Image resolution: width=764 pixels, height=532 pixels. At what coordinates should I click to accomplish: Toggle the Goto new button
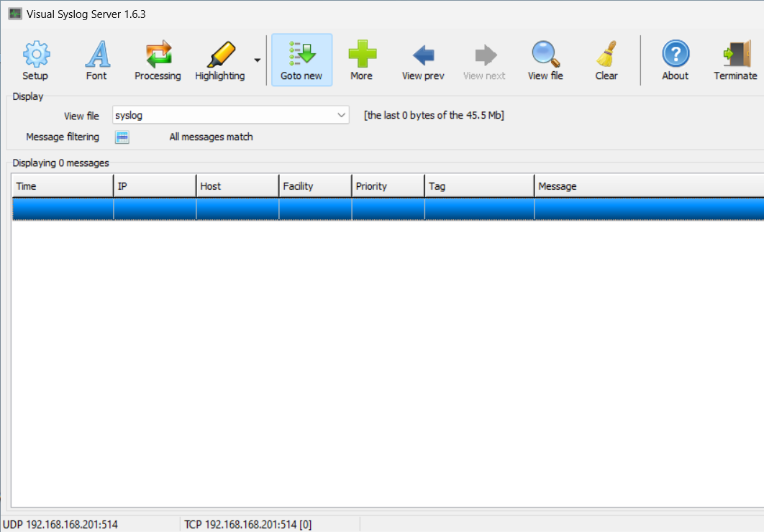pyautogui.click(x=301, y=60)
